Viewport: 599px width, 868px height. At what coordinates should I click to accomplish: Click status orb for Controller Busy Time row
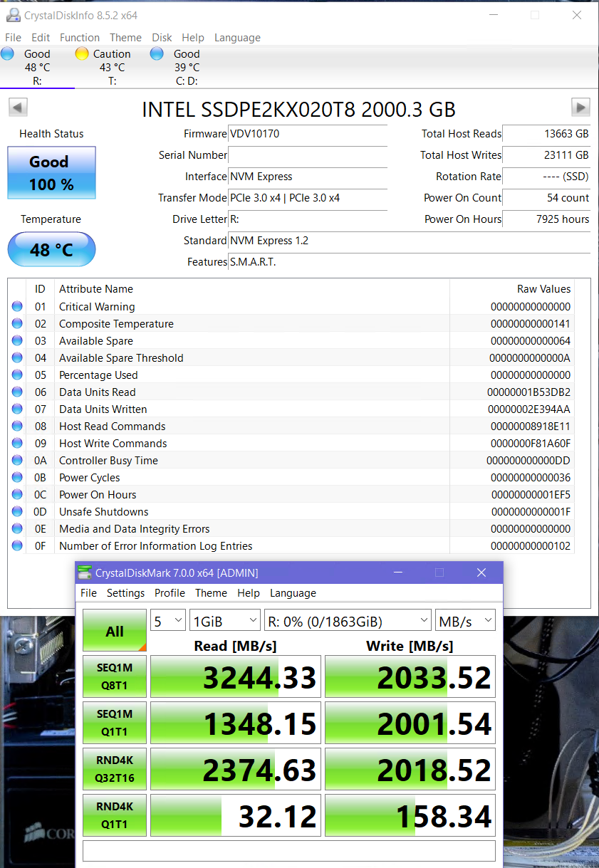click(x=17, y=461)
